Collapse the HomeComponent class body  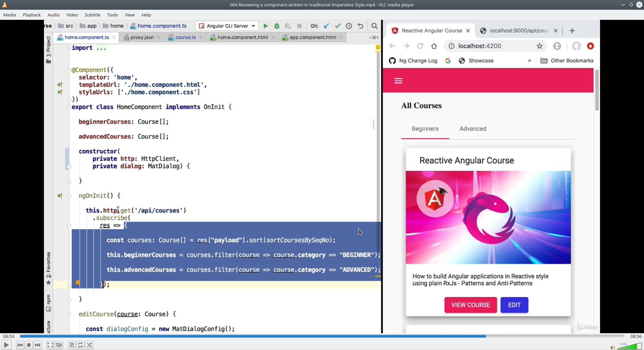pos(69,107)
